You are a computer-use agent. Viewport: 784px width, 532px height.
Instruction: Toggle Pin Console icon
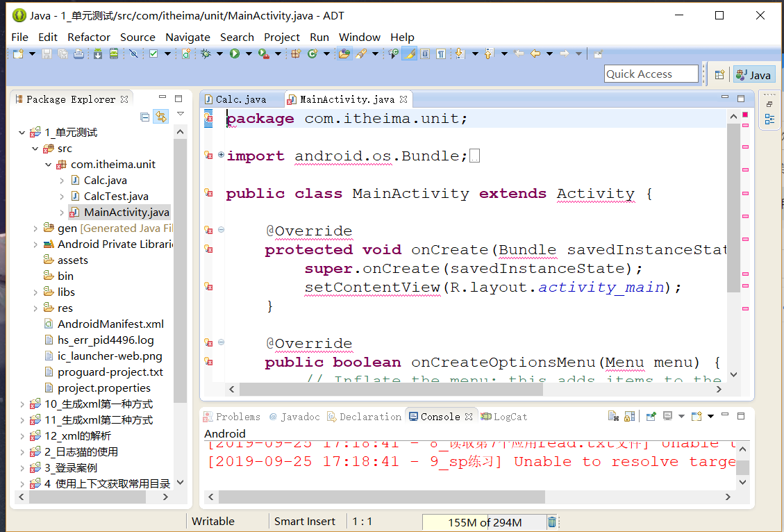tap(651, 416)
